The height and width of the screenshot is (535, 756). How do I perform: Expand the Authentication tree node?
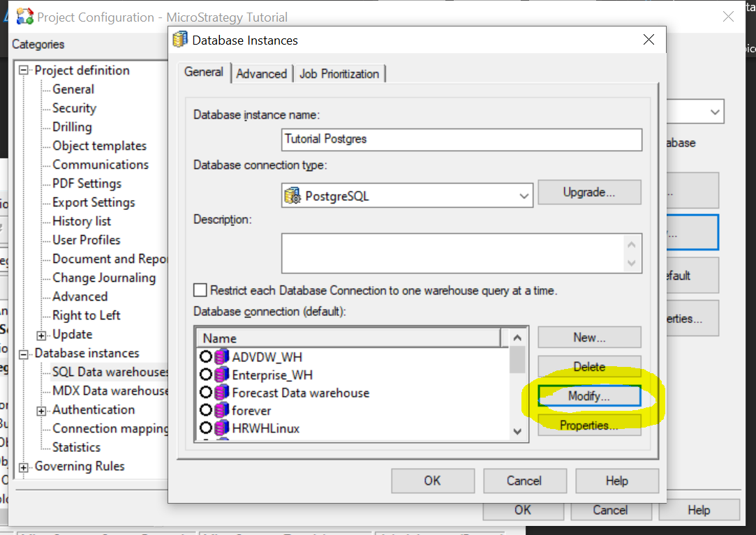coord(43,409)
